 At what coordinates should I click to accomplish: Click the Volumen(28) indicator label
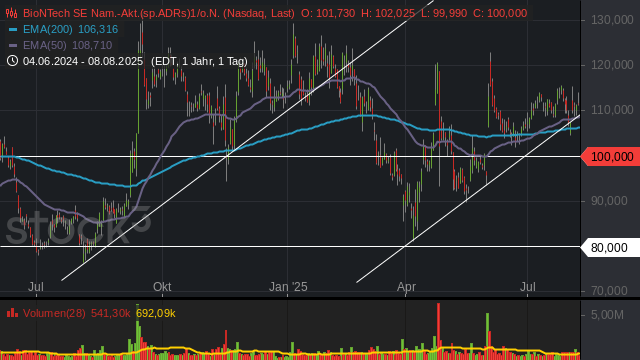point(54,313)
